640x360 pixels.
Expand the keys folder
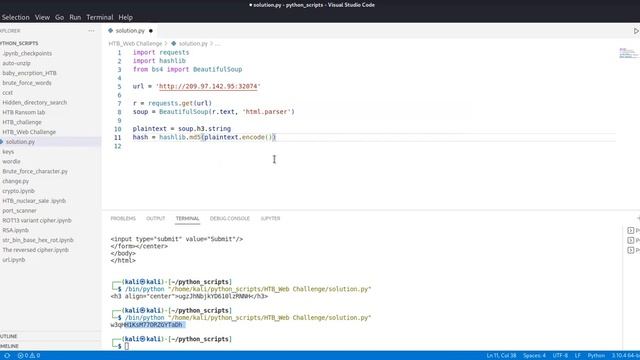pyautogui.click(x=8, y=151)
